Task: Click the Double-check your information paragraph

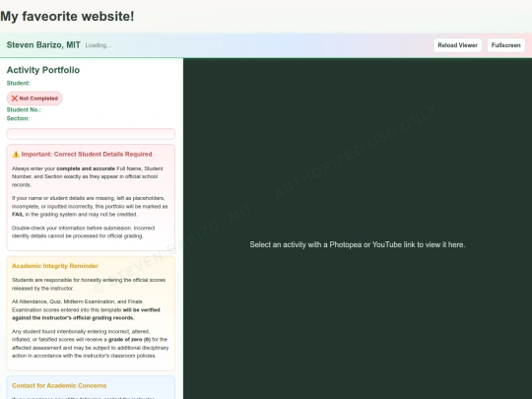Action: [x=84, y=233]
